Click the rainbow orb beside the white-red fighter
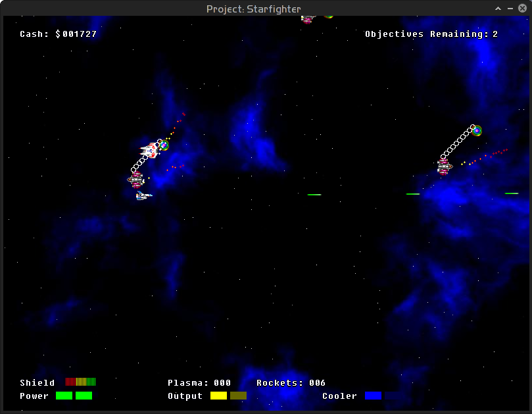The width and height of the screenshot is (532, 414). 164,145
